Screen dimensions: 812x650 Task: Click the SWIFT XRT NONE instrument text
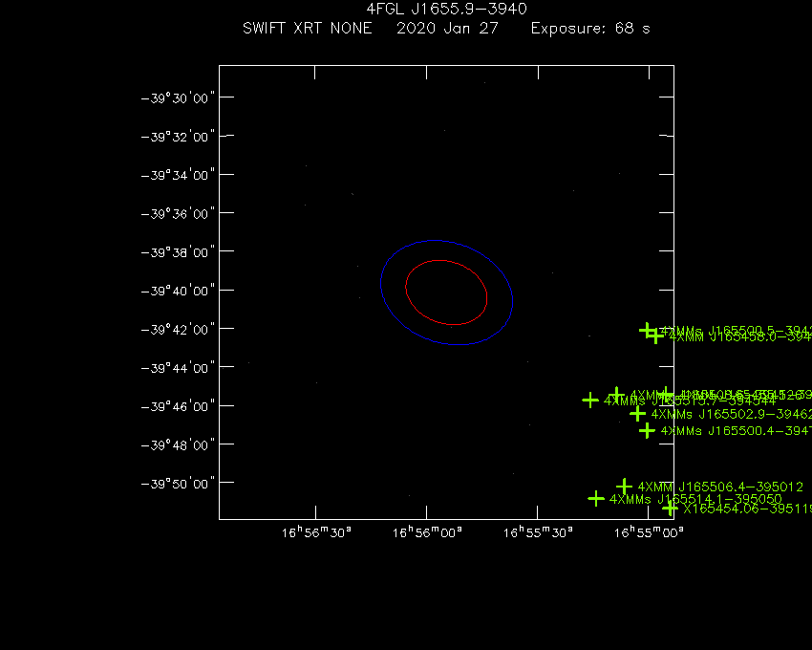click(x=307, y=28)
